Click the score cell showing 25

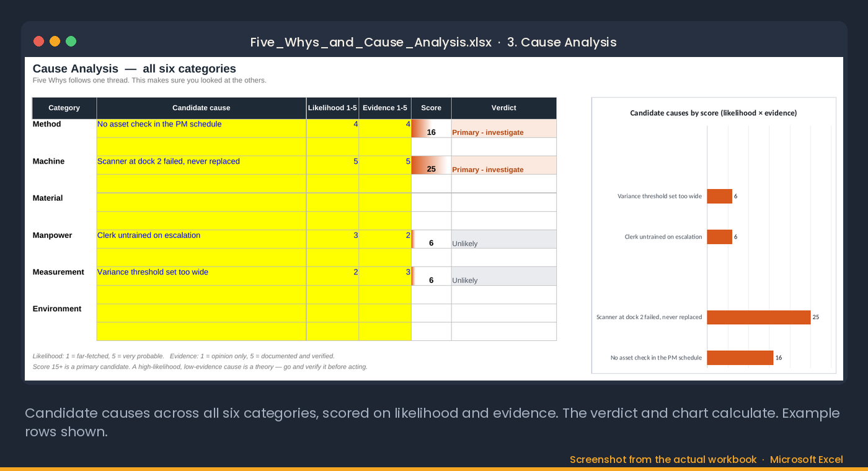tap(431, 165)
